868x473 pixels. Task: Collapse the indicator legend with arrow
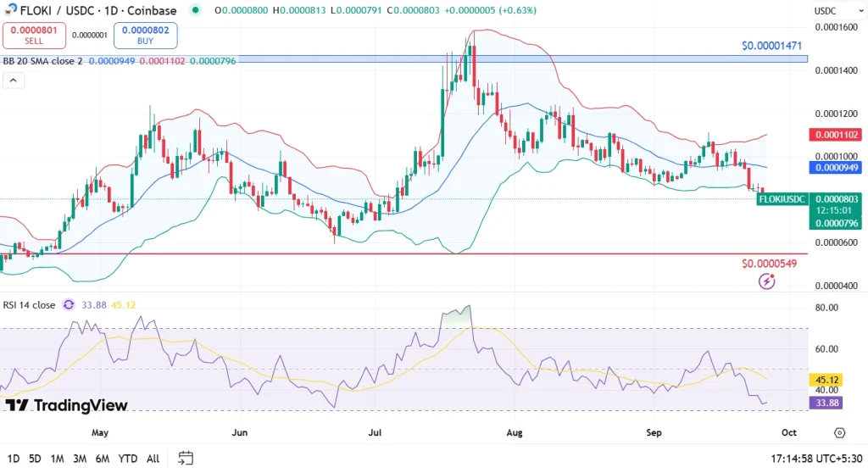click(13, 81)
